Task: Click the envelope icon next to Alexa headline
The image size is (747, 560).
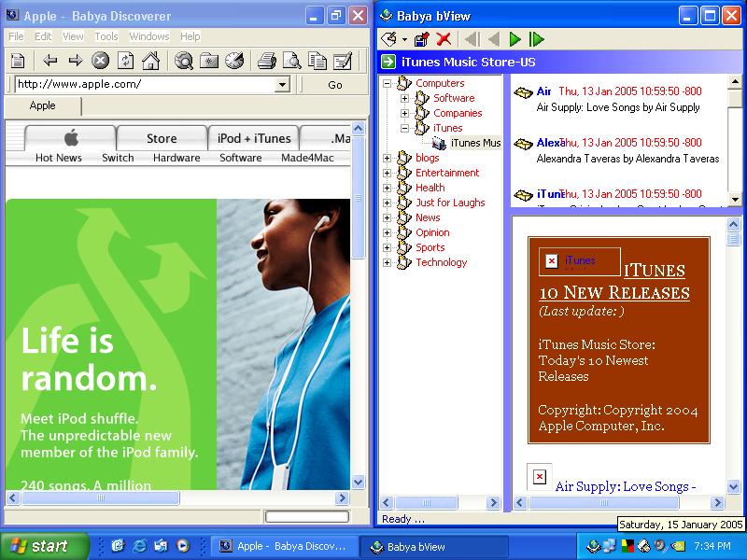Action: [x=523, y=144]
